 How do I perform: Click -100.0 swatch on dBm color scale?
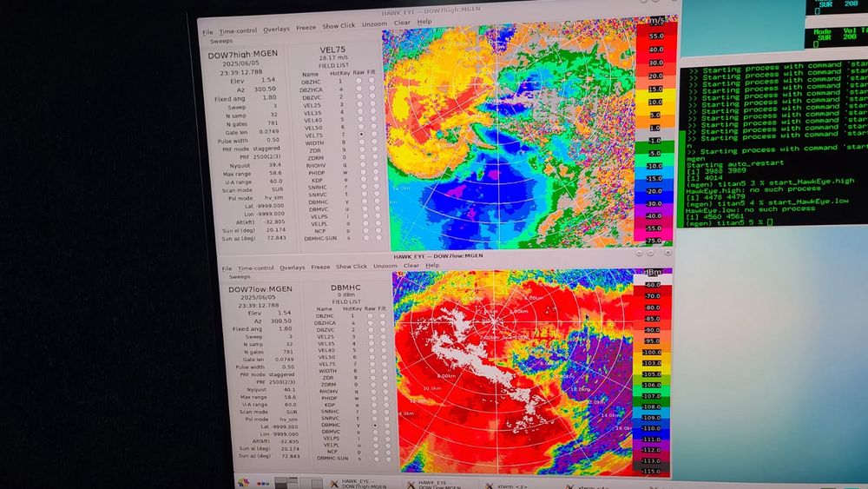[652, 353]
